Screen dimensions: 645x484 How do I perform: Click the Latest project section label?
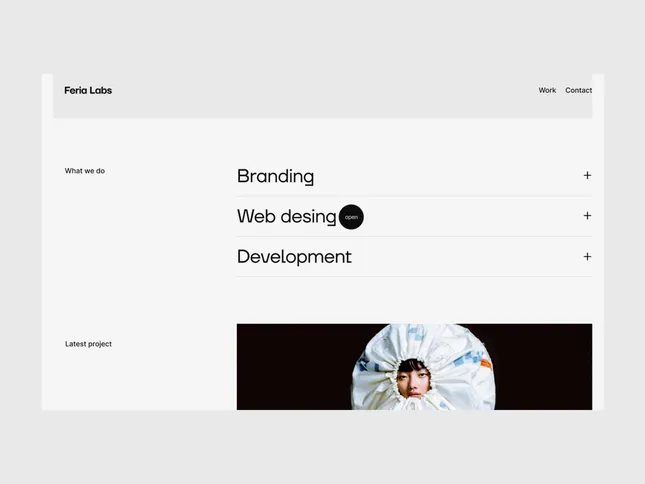coord(88,344)
